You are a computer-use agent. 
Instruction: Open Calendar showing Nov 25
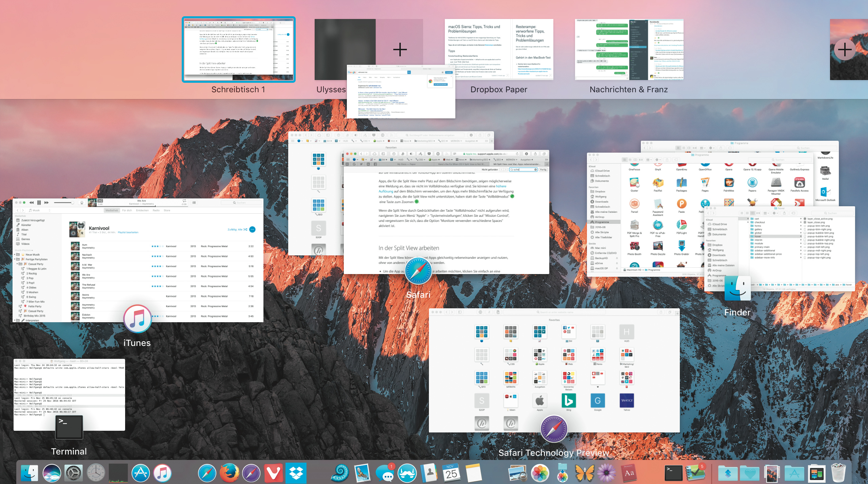(451, 473)
